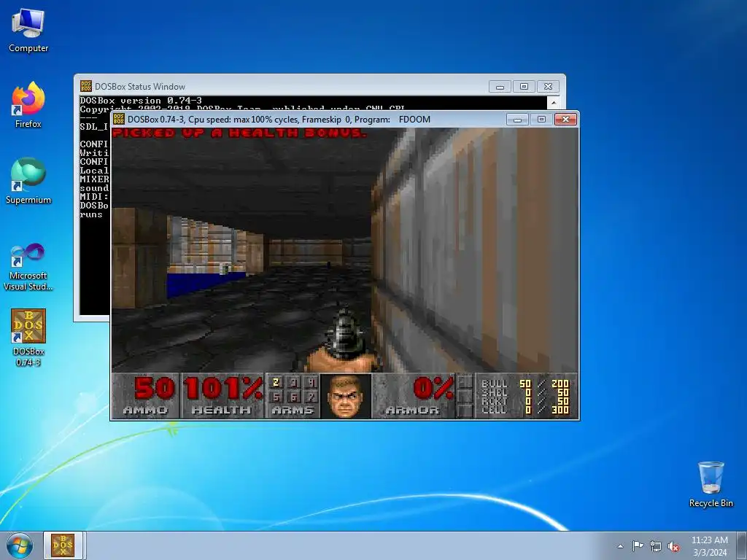Click the muted volume tray icon

point(673,547)
